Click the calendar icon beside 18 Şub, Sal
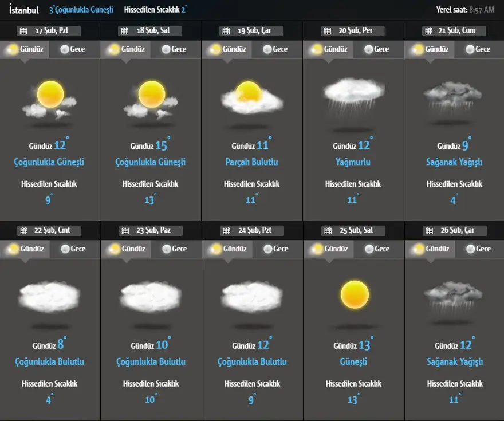The image size is (504, 421). coord(124,31)
